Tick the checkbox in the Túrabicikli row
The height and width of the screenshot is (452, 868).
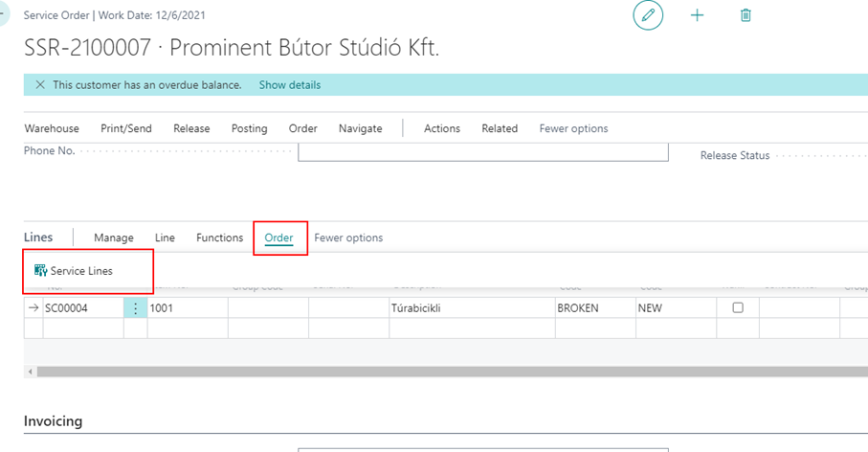point(738,308)
